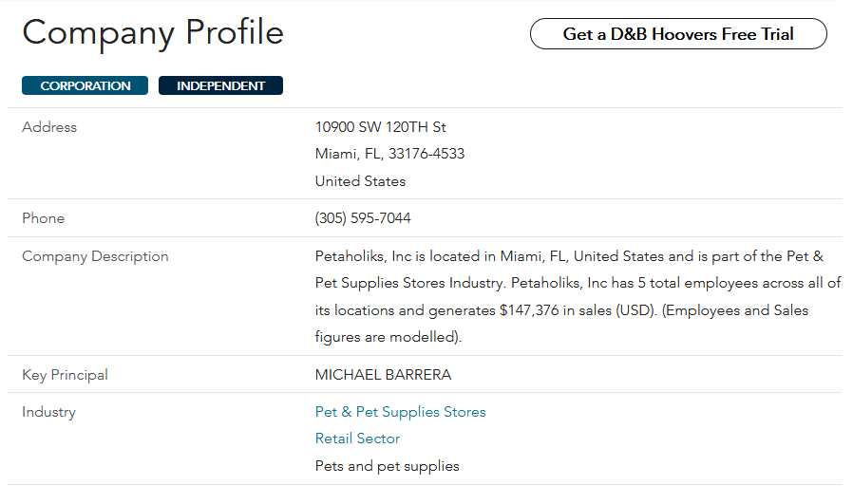Open the Retail Sector link
The height and width of the screenshot is (504, 853).
pyautogui.click(x=357, y=439)
